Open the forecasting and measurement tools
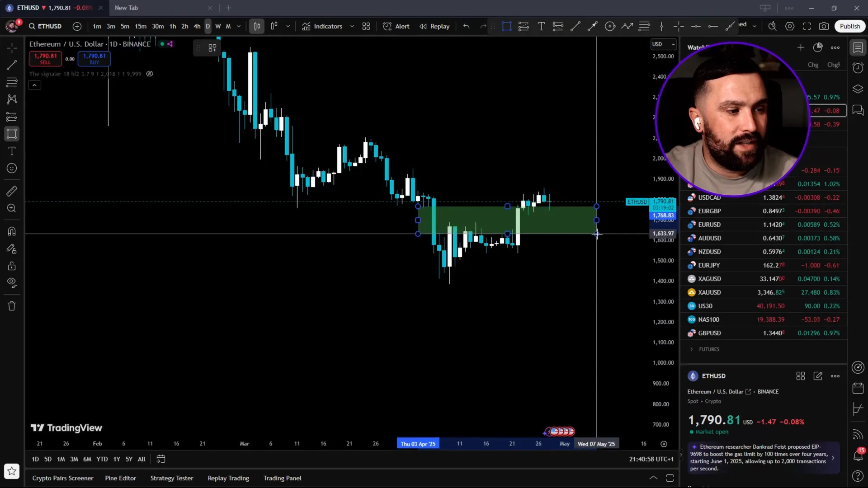The image size is (868, 488). click(x=12, y=117)
